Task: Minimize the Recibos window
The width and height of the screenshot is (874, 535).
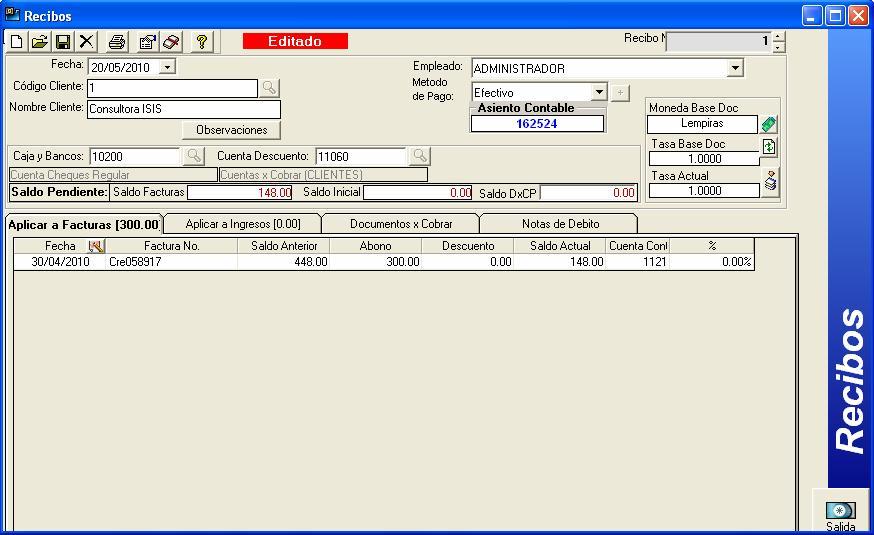Action: (812, 16)
